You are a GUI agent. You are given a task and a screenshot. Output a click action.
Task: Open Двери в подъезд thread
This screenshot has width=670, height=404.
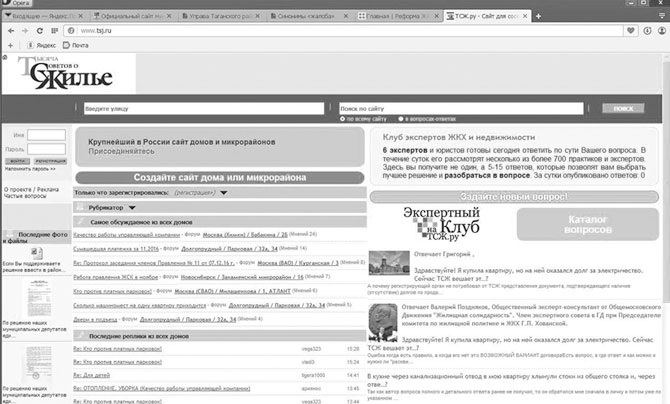click(95, 319)
